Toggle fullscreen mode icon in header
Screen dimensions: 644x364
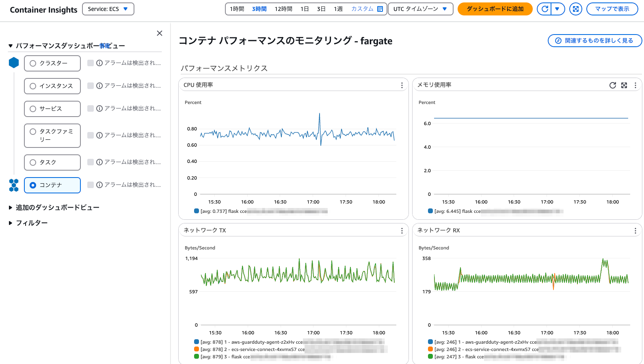pos(576,9)
